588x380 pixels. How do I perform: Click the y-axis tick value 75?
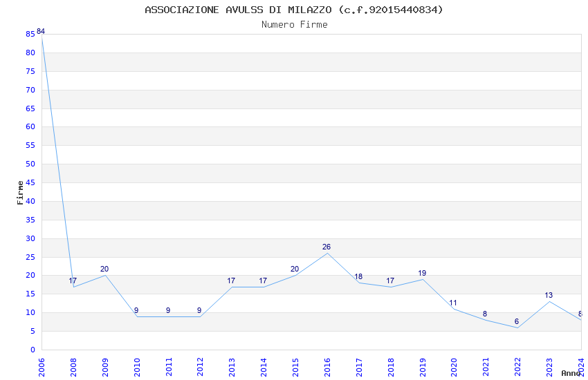click(30, 71)
